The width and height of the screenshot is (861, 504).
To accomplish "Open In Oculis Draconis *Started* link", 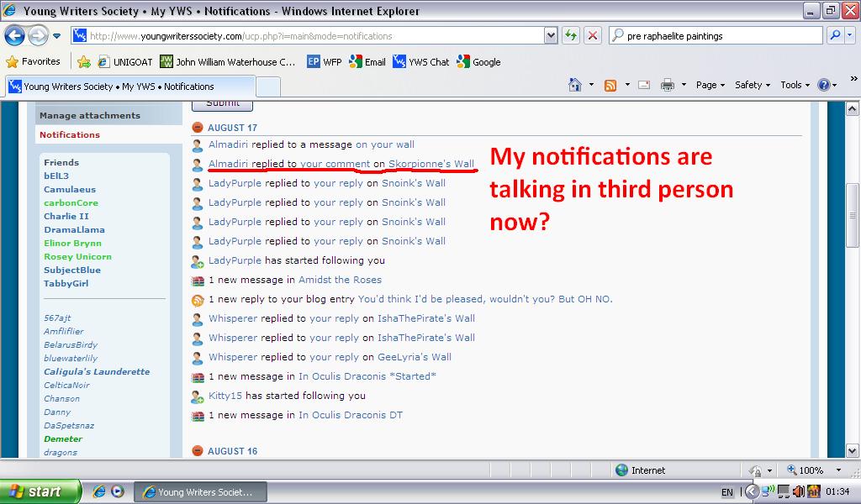I will pyautogui.click(x=367, y=376).
